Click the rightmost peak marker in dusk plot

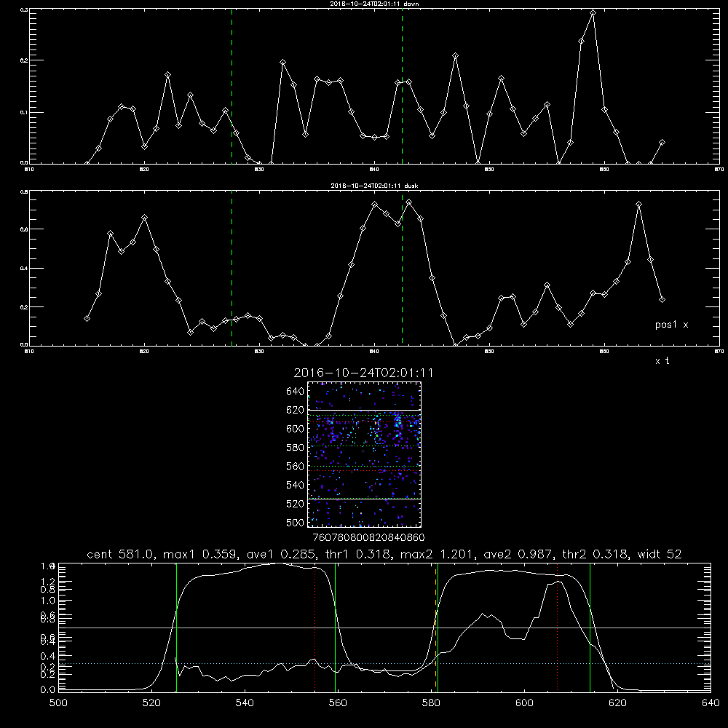coord(639,205)
